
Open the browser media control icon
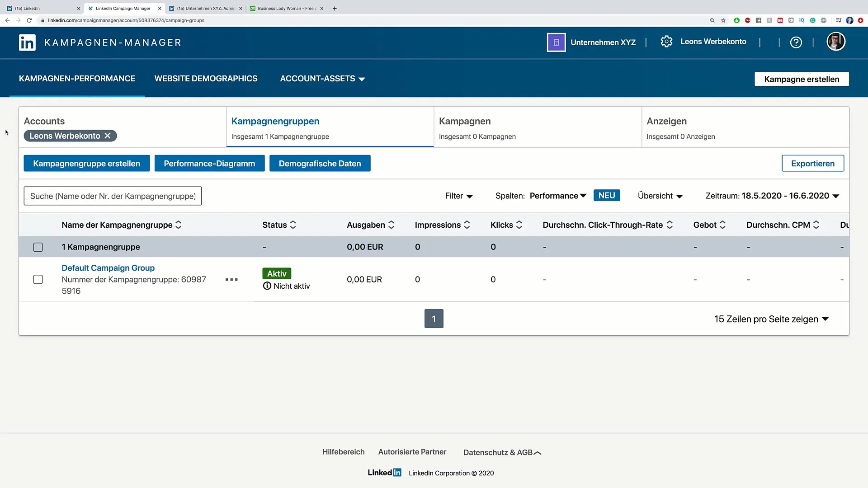(x=839, y=20)
